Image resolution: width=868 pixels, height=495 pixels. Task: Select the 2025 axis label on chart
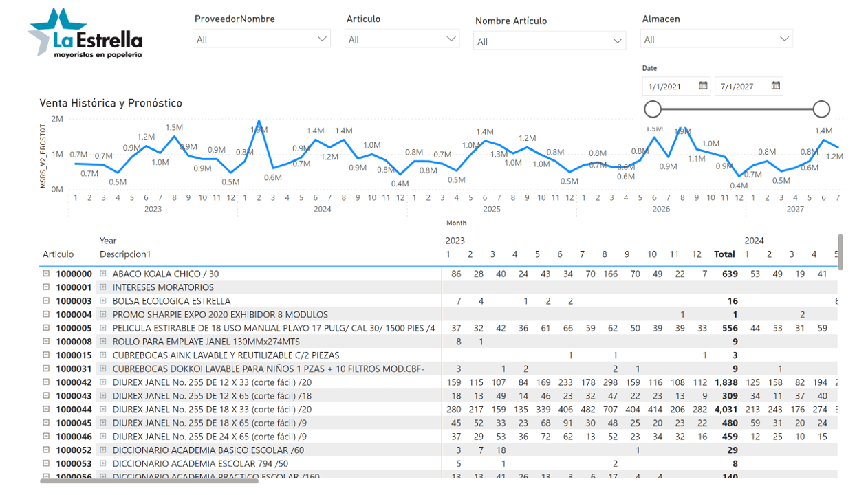[x=492, y=209]
